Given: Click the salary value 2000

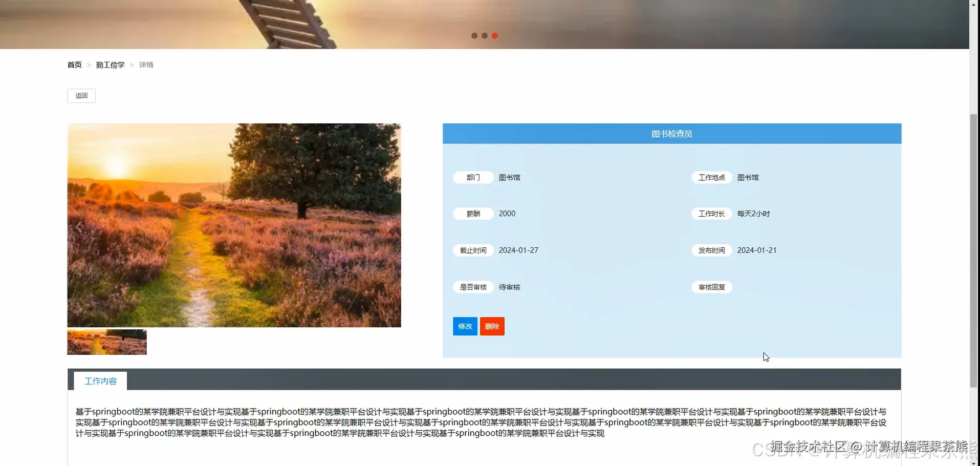Looking at the screenshot, I should (507, 214).
